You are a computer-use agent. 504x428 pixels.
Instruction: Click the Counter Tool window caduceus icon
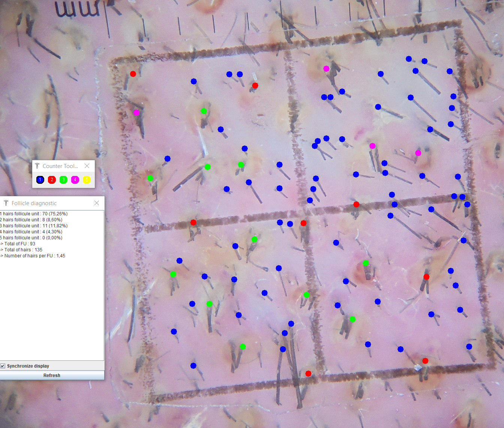coord(37,166)
